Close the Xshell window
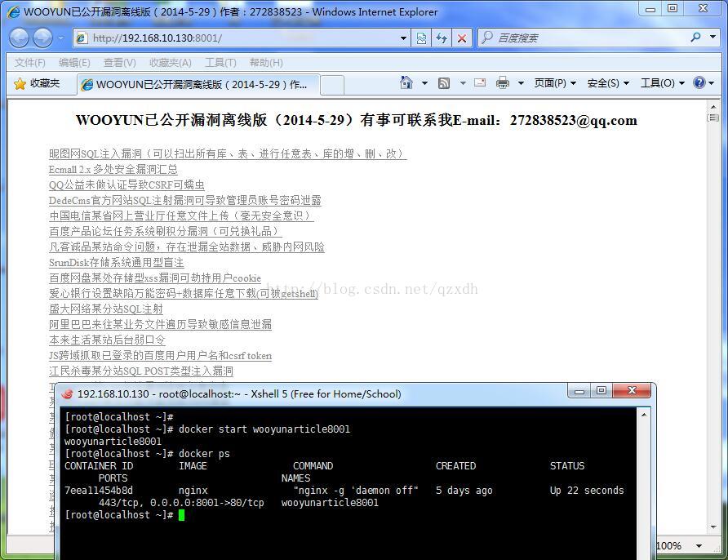The image size is (728, 560). coord(632,390)
